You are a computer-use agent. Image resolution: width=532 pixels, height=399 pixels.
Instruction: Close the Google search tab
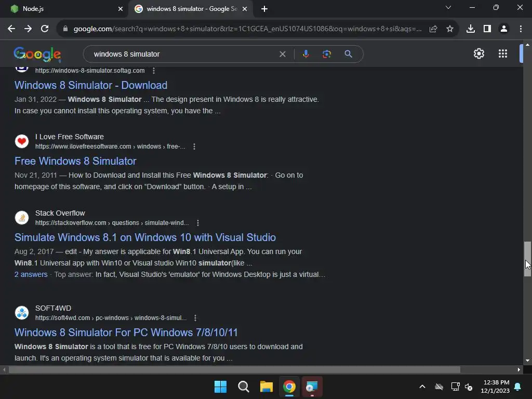pos(245,9)
